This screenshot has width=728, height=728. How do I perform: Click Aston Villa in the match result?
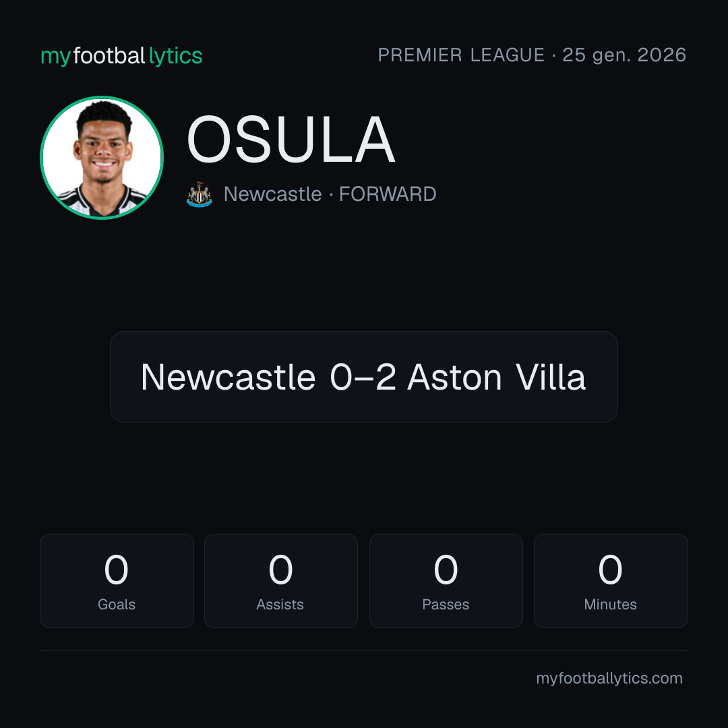tap(496, 377)
